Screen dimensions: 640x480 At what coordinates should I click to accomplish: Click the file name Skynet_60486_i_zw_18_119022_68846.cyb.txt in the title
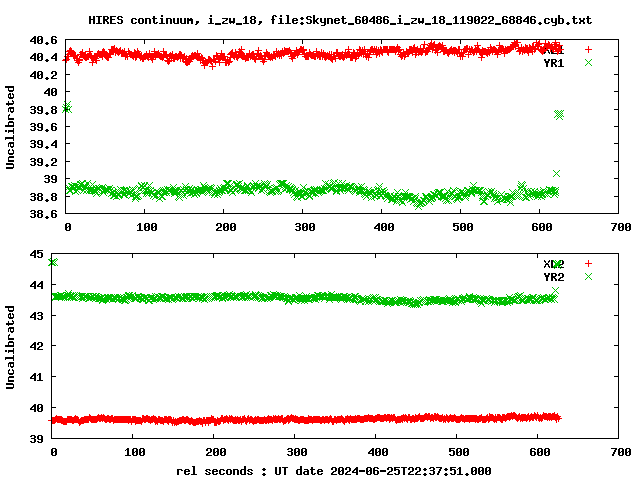(x=449, y=20)
